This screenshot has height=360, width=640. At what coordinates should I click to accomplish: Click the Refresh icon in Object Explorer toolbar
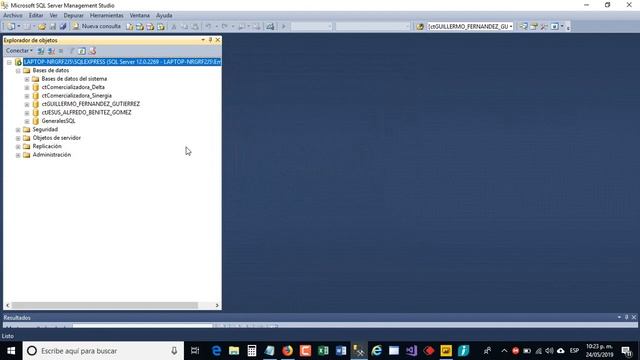[82, 51]
